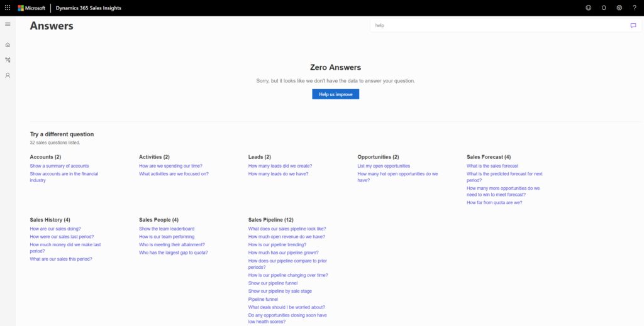The width and height of the screenshot is (644, 326).
Task: Click the Dynamics 365 Sales Insights title
Action: tap(87, 8)
